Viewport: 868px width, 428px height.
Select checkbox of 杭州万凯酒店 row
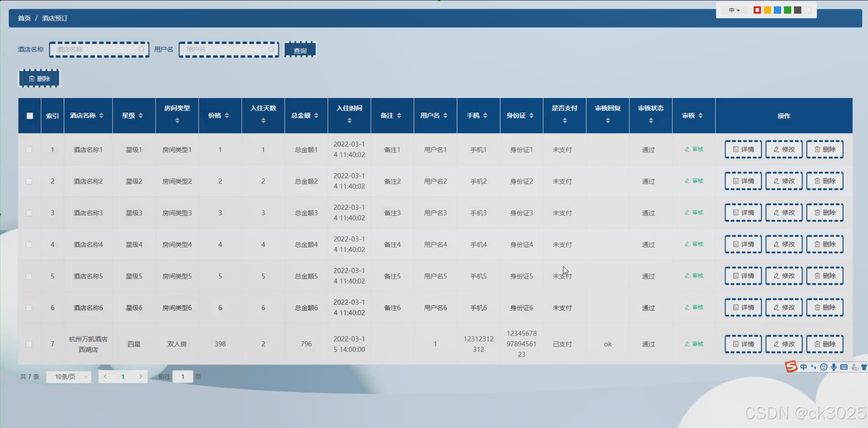pyautogui.click(x=29, y=344)
